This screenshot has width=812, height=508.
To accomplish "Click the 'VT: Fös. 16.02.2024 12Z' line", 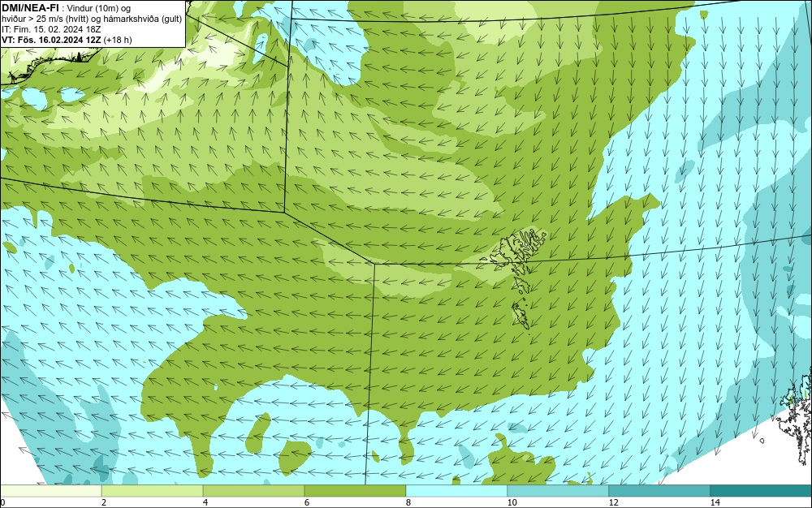I will click(67, 39).
